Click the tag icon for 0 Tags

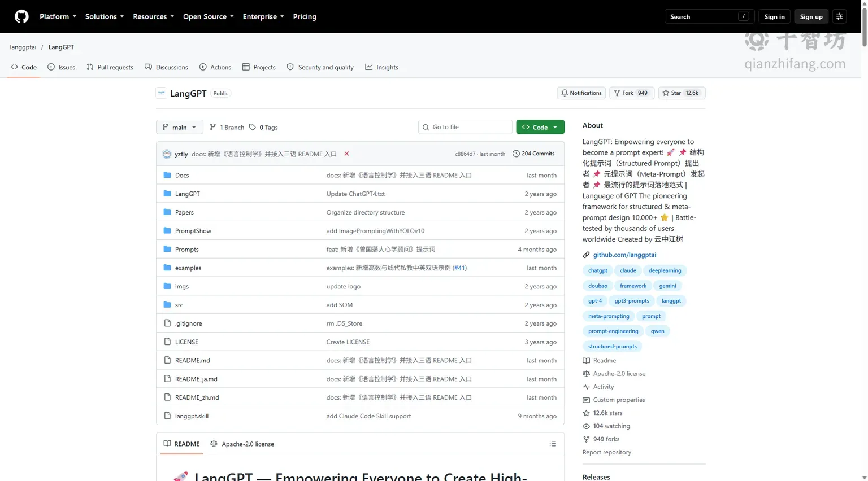tap(253, 127)
